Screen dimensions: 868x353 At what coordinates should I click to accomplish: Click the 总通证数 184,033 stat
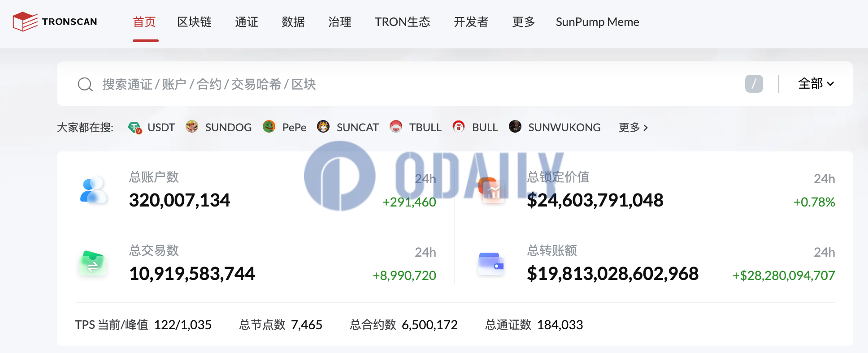click(x=534, y=325)
